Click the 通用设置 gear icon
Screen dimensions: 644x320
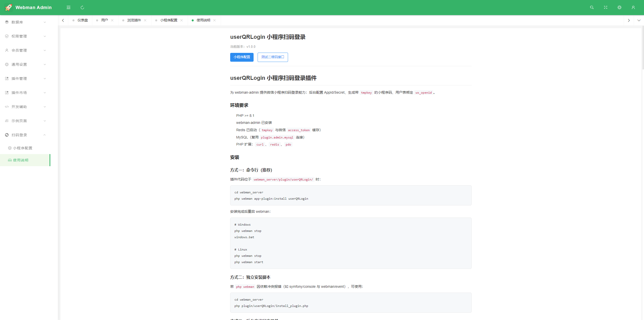[7, 64]
